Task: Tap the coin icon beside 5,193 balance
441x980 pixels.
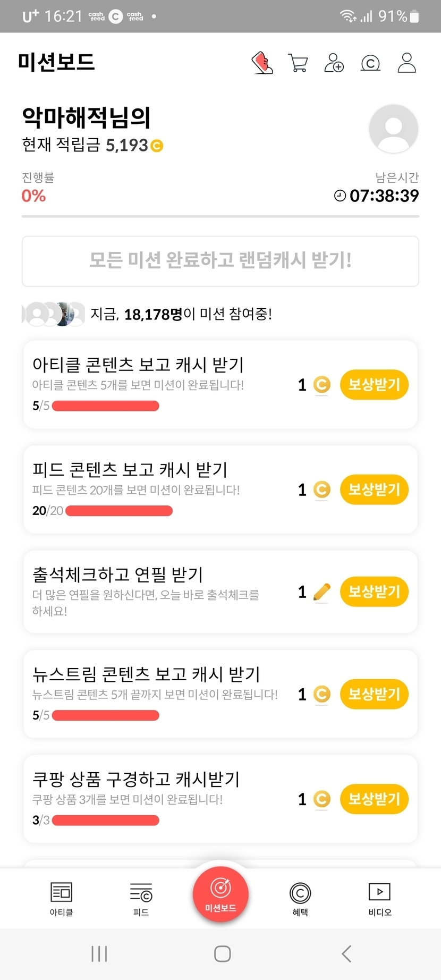Action: pyautogui.click(x=157, y=146)
